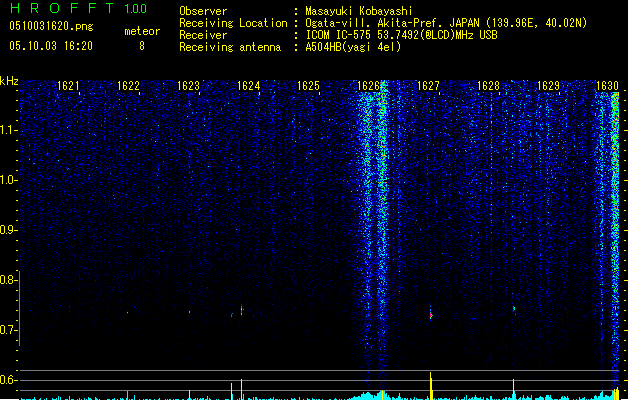Click the 1630 time axis marker
Image resolution: width=629 pixels, height=400 pixels.
[607, 86]
